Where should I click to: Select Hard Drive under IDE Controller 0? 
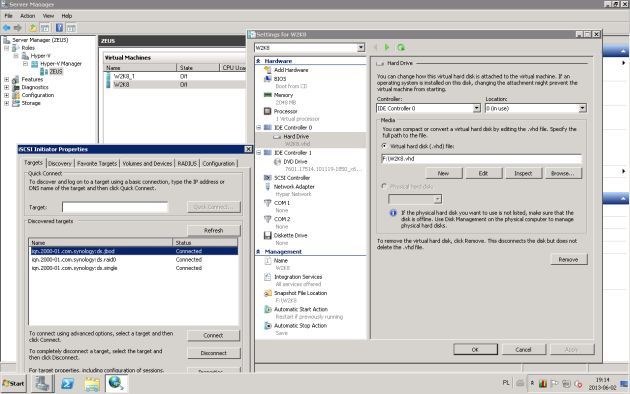296,137
